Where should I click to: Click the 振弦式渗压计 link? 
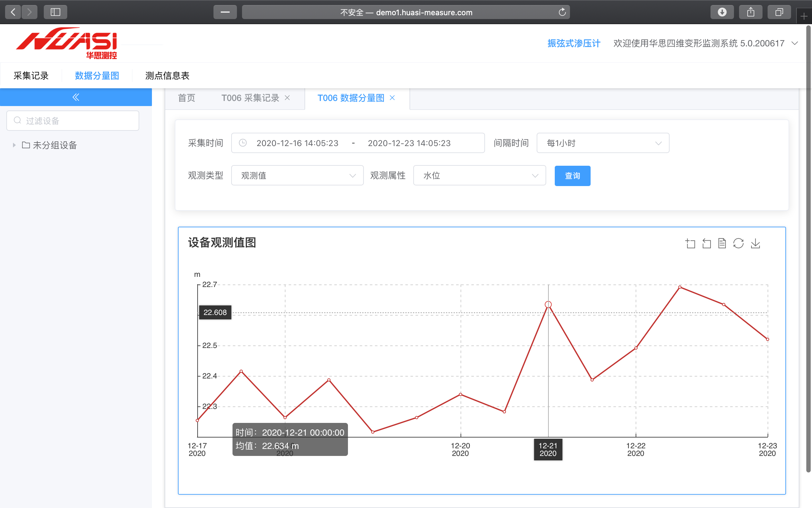coord(574,43)
